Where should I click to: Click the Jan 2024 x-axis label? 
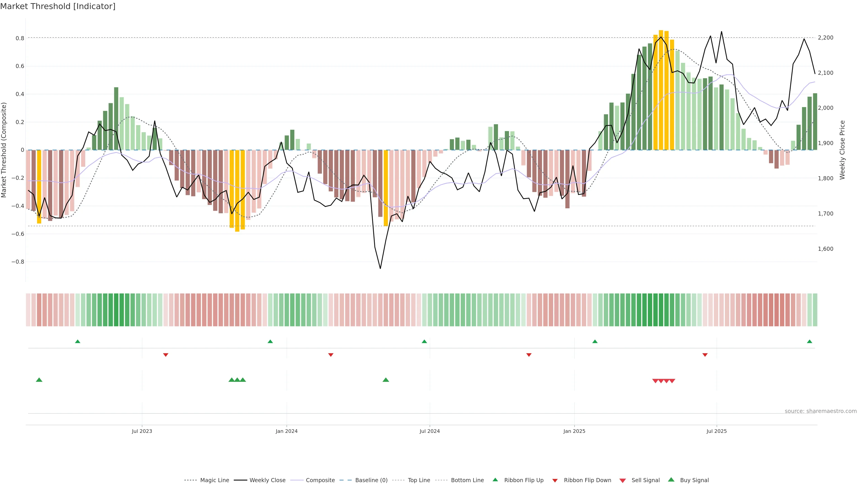tap(286, 431)
